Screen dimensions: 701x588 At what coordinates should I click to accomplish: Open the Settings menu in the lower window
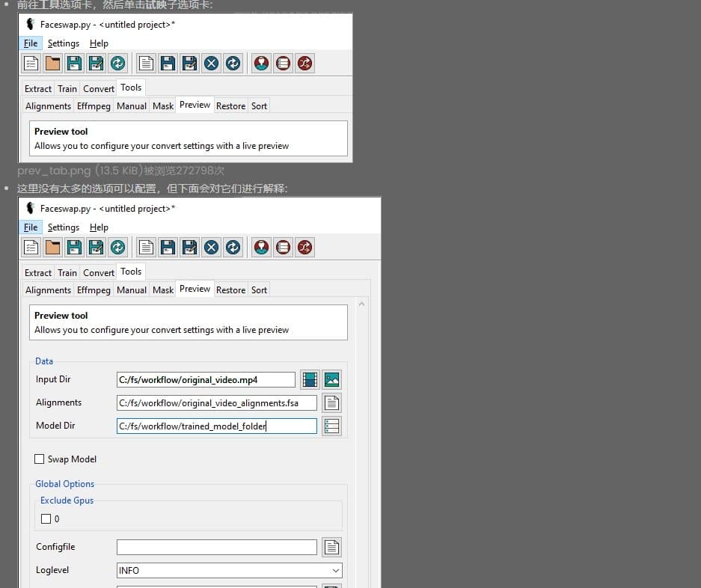64,227
